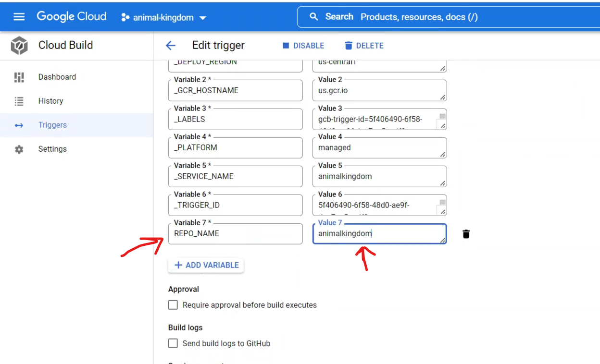Open the Dashboard sidebar icon
The image size is (600, 364).
[19, 77]
